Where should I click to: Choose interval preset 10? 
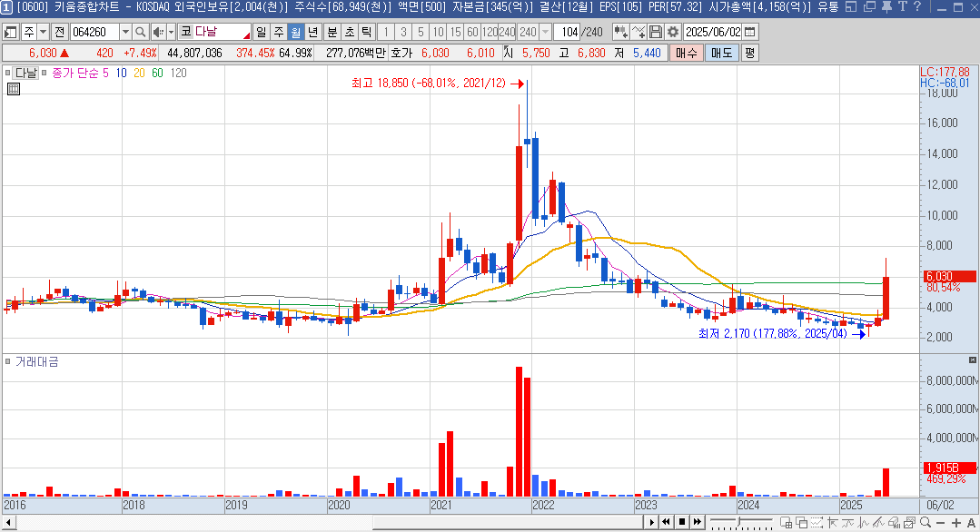coord(439,32)
